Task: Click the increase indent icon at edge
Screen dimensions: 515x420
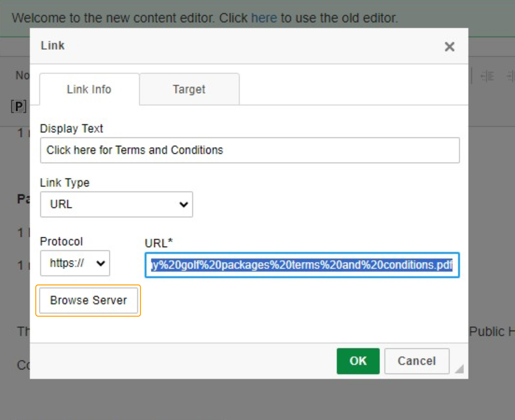Action: (511, 76)
